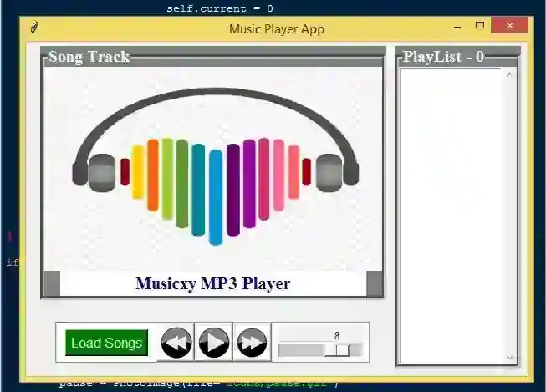
Task: Click volume slider trough left of handle
Action: click(302, 350)
